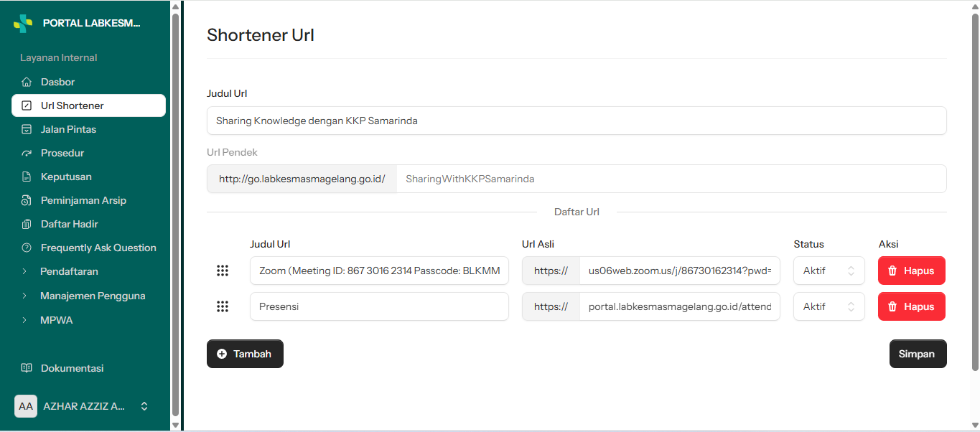
Task: Click the http://go.labkesmasmagelang.go.id/ prefix text
Action: tap(302, 179)
